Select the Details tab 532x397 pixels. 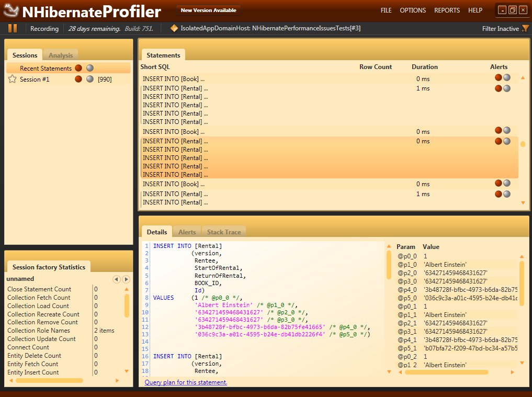157,232
